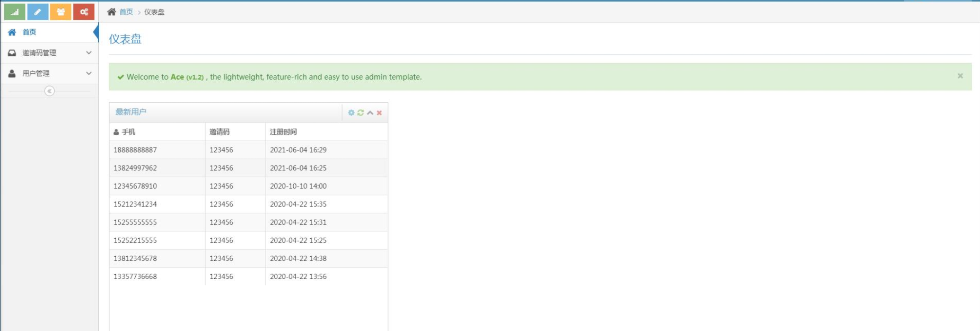Click the orange users shortcut button
The height and width of the screenshot is (331, 980).
coord(60,12)
